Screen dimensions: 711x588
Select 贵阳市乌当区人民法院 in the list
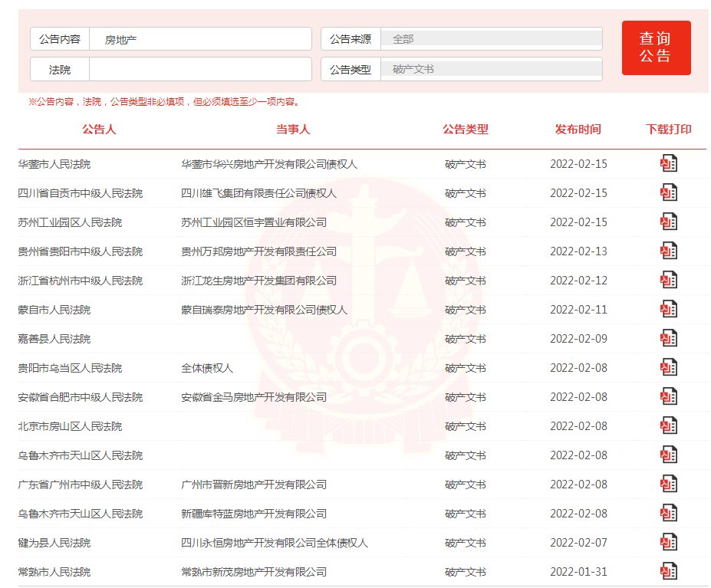coord(71,368)
